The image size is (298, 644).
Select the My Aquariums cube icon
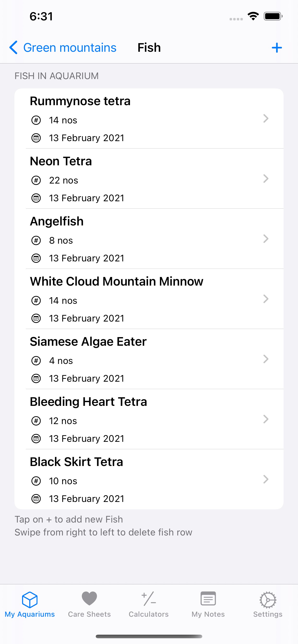click(30, 600)
